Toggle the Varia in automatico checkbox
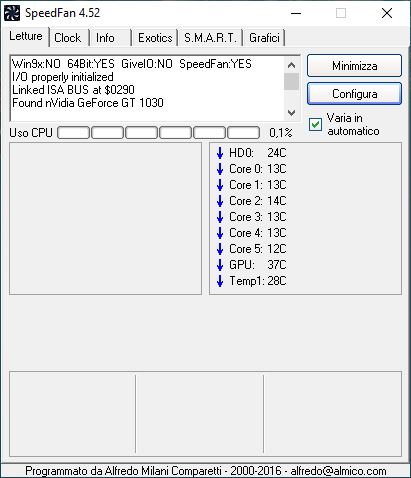This screenshot has width=411, height=478. 315,124
